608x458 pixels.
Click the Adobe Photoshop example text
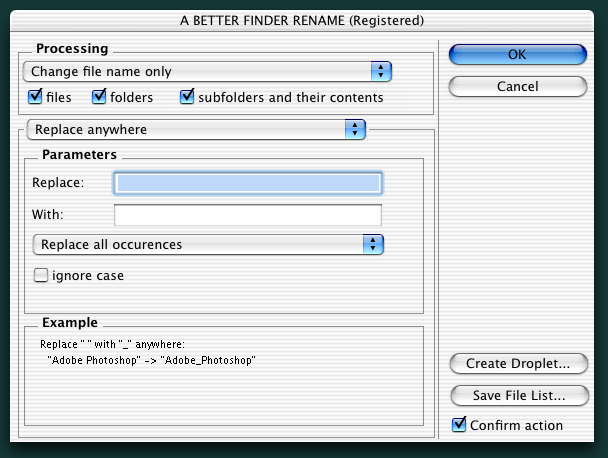click(x=151, y=360)
